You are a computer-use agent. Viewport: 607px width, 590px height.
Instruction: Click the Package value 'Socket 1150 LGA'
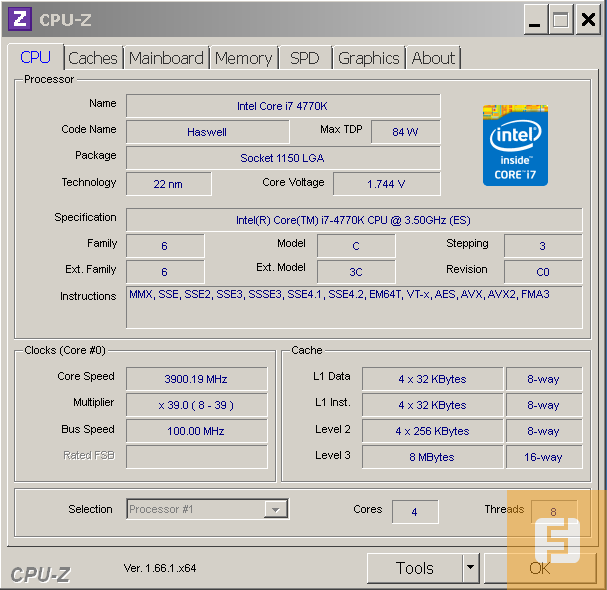click(283, 158)
